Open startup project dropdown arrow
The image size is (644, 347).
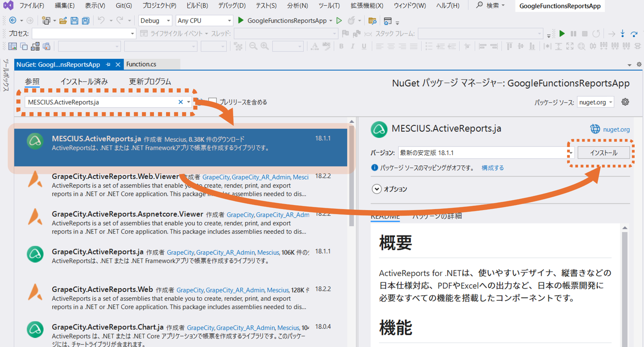(331, 21)
